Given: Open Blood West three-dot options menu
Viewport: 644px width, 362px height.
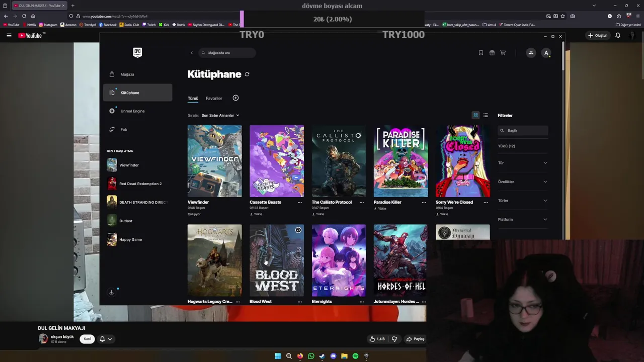Looking at the screenshot, I should tap(300, 302).
